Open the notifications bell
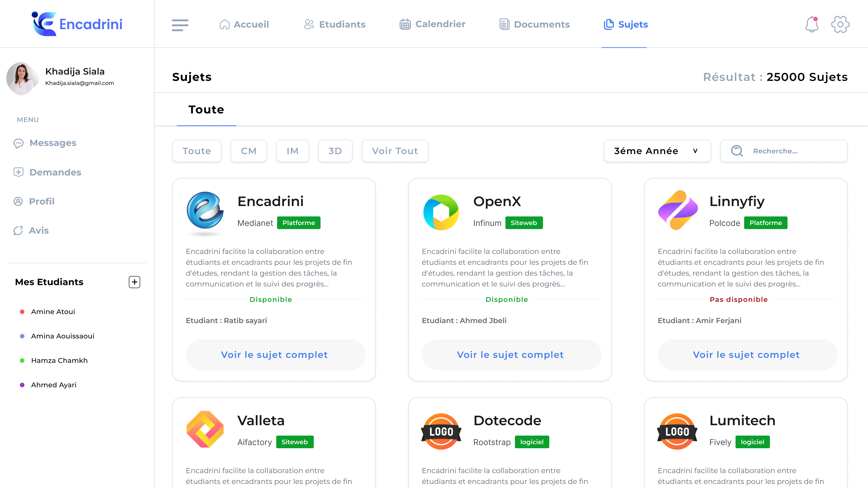The image size is (868, 488). click(812, 24)
